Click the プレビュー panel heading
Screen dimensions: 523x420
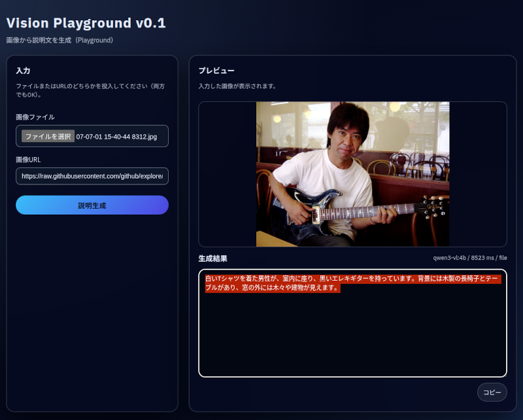tap(216, 71)
